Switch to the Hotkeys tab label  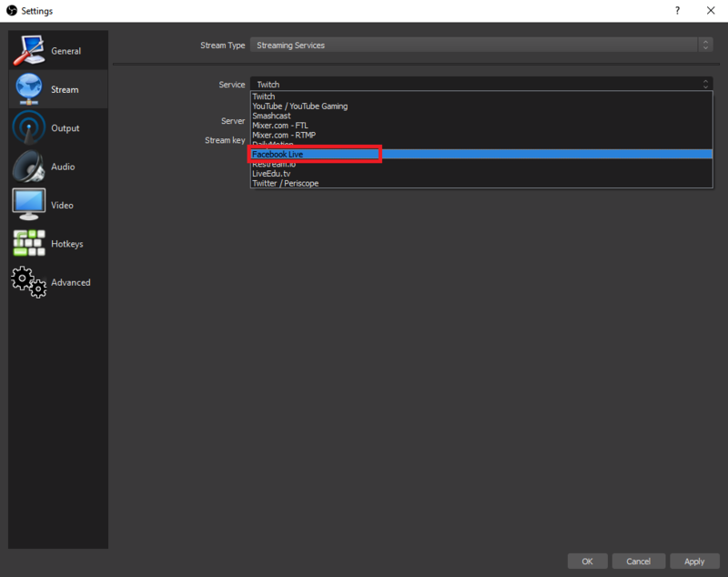[x=66, y=244]
